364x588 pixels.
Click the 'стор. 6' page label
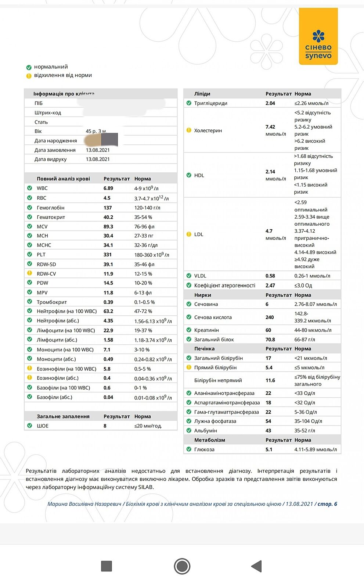(327, 504)
